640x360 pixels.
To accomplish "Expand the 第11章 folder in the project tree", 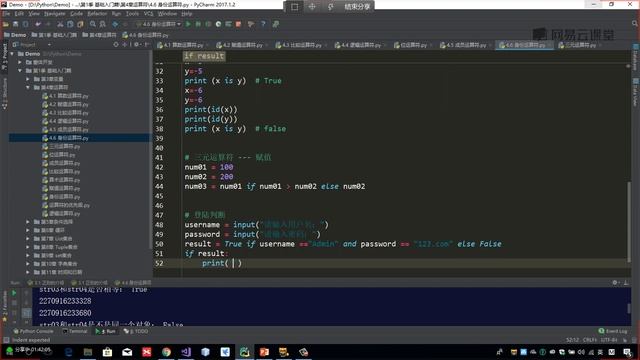I will (28, 272).
